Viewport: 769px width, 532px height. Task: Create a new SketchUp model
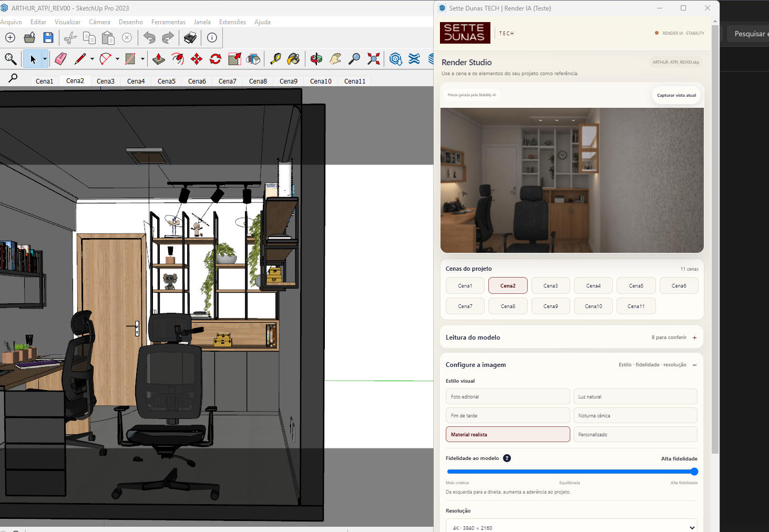click(x=10, y=38)
